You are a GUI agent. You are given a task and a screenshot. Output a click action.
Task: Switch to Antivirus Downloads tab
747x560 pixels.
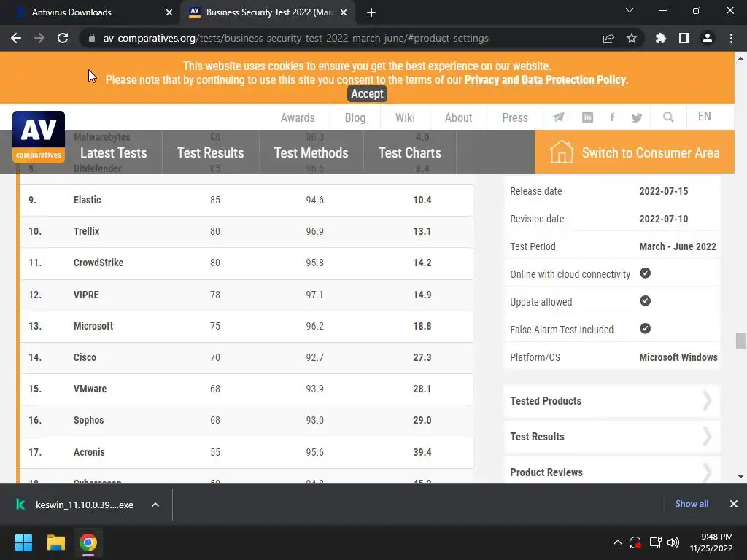click(x=90, y=12)
